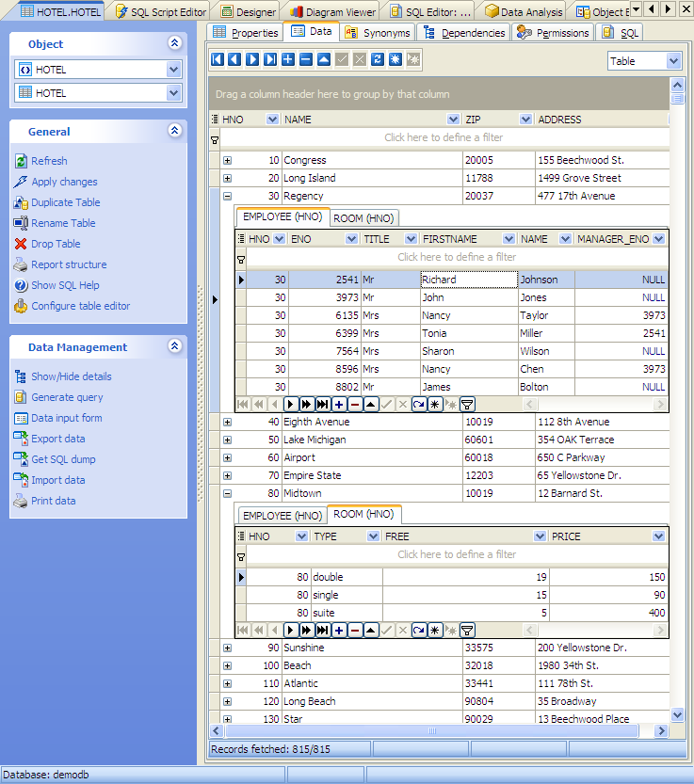Insert a record in the EMPLOYEE grid navigator
The height and width of the screenshot is (784, 694).
pos(339,405)
